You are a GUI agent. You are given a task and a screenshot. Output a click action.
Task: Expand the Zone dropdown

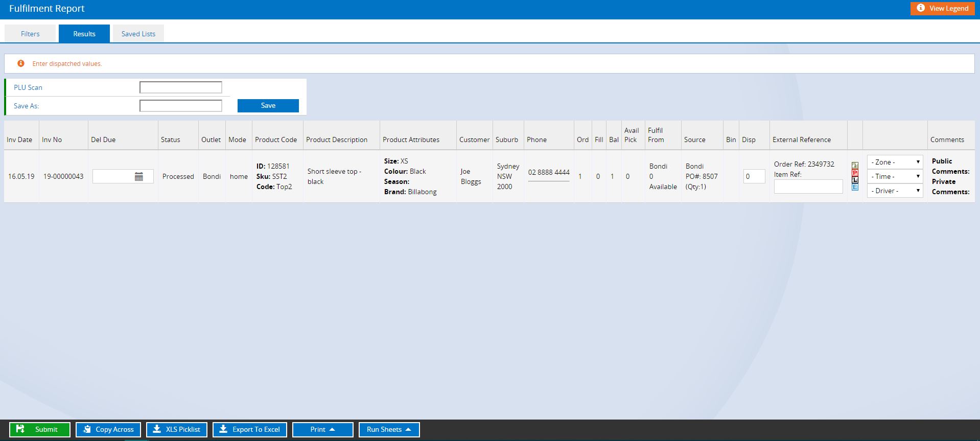895,162
